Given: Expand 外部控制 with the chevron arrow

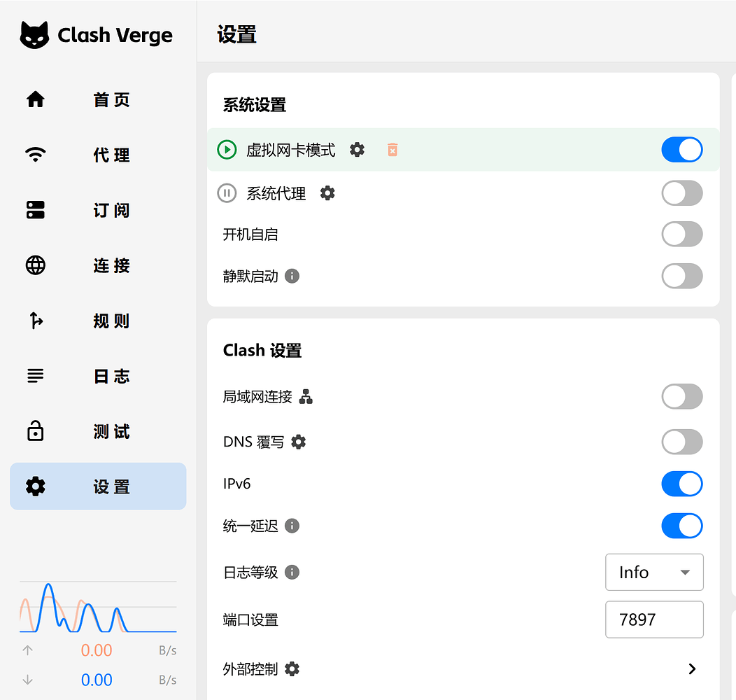Looking at the screenshot, I should coord(692,669).
